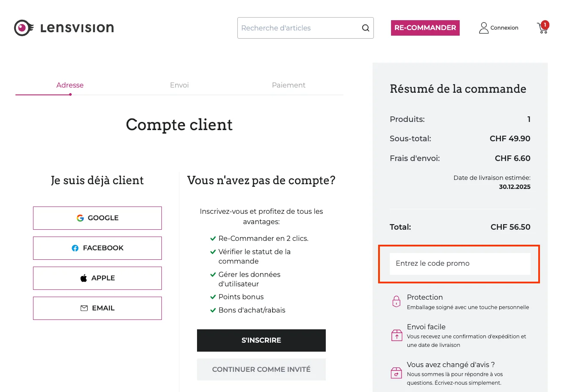Click the Lensvision eye logo
Viewport: 564px width, 392px height.
coord(24,27)
